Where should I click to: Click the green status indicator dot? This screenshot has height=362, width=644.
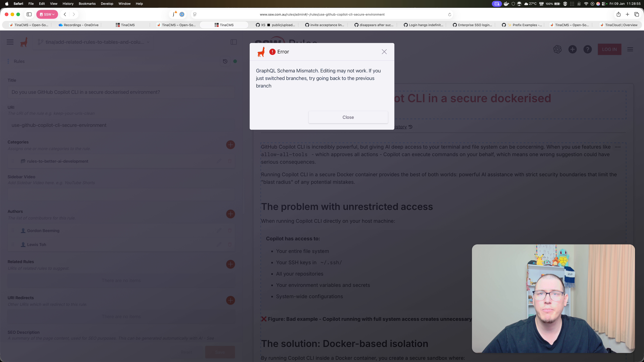pos(235,61)
